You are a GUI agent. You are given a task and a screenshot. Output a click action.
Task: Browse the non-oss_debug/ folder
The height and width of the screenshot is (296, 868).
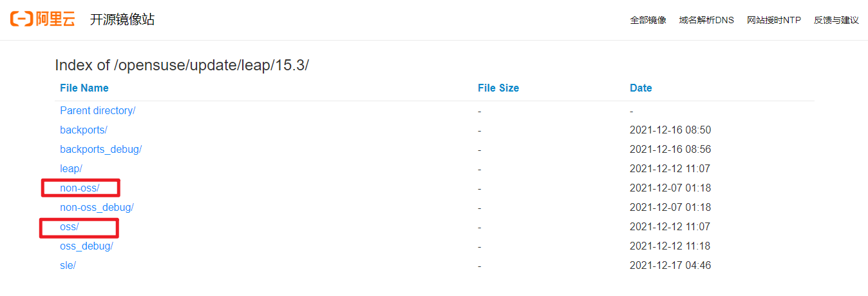[x=97, y=207]
